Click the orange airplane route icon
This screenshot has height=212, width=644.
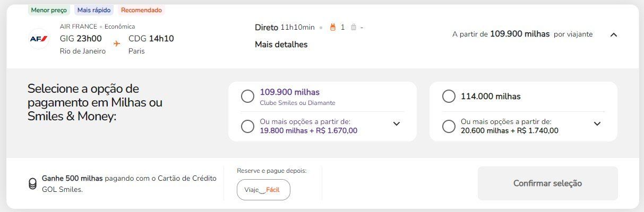(117, 43)
